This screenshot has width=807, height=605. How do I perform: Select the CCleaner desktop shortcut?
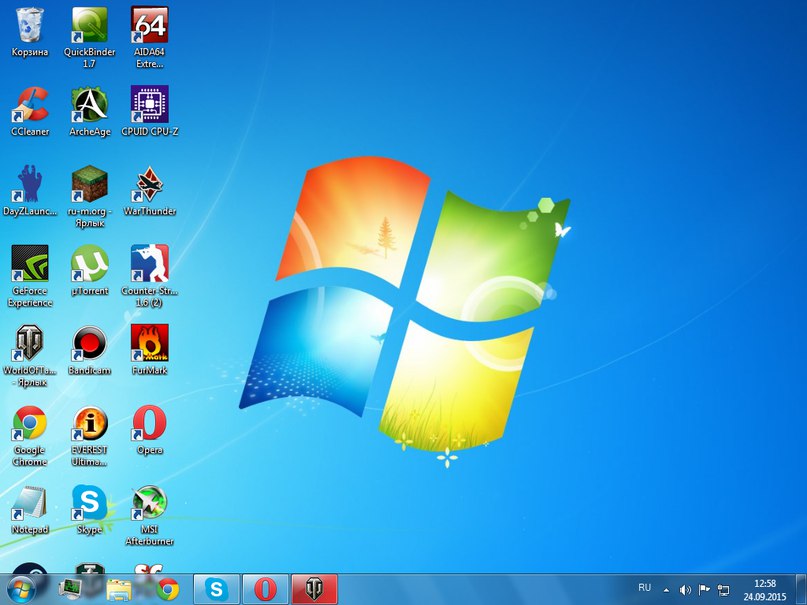pos(30,105)
